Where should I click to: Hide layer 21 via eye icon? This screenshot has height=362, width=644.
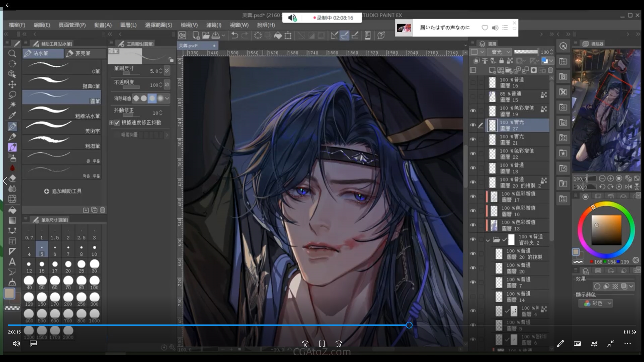(x=473, y=139)
